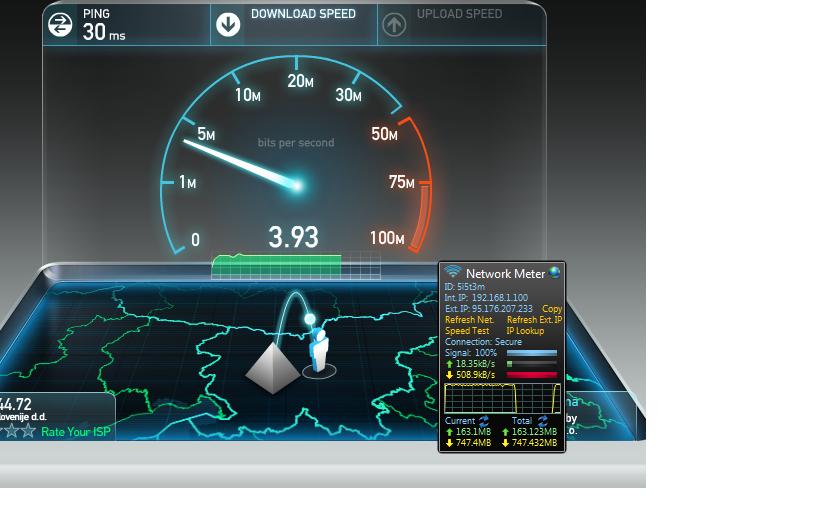Click Refresh Ext. IP link
The image size is (840, 525).
tap(534, 320)
